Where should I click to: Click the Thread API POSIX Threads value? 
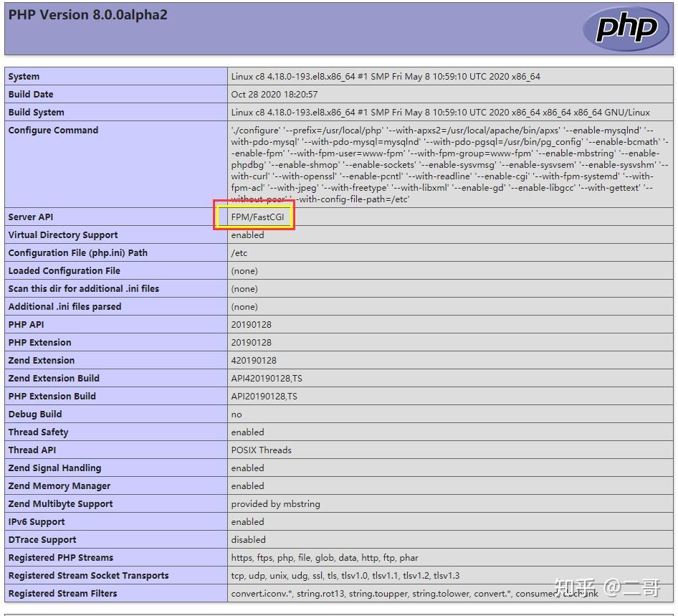click(x=261, y=450)
